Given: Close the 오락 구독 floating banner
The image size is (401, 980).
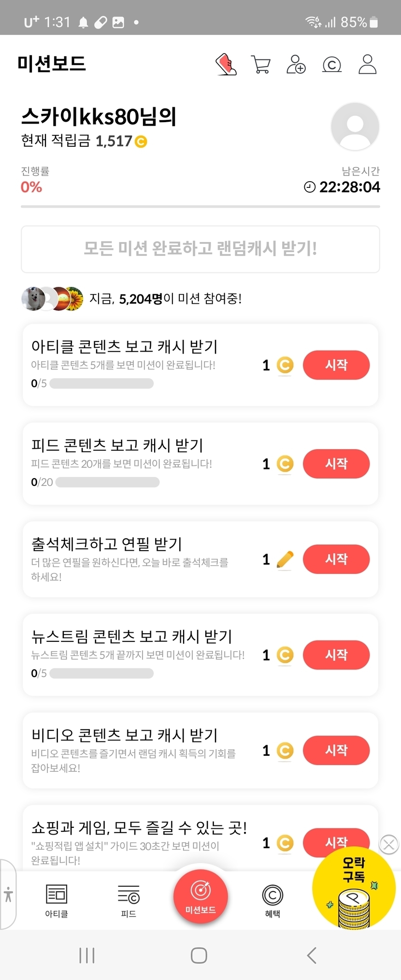Looking at the screenshot, I should [389, 844].
